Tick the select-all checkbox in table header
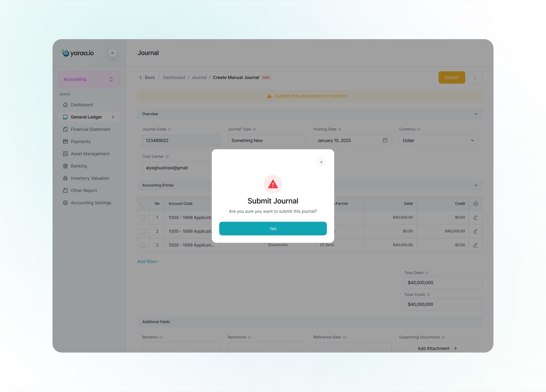 click(x=143, y=204)
